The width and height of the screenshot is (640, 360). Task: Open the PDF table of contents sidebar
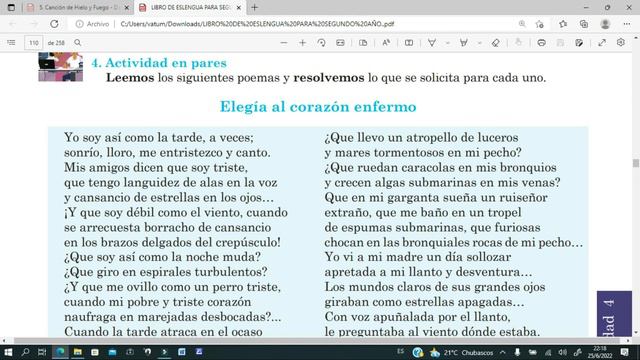11,42
